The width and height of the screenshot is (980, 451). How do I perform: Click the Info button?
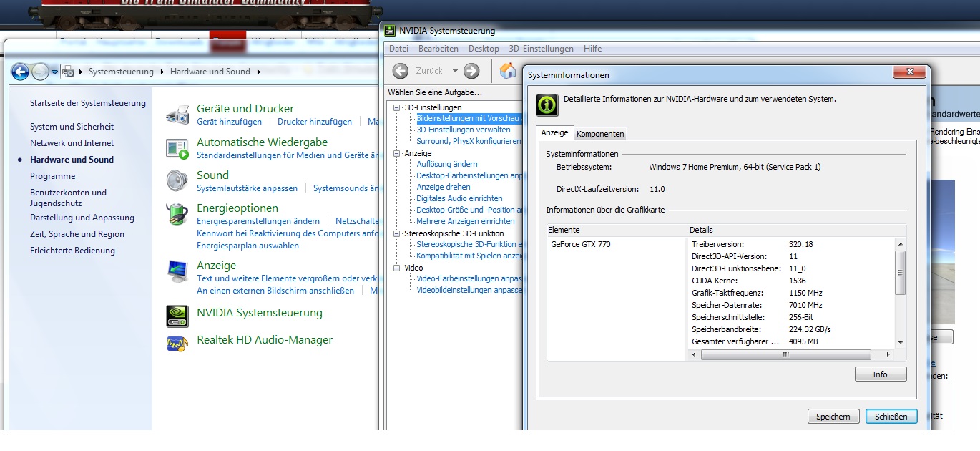(881, 374)
